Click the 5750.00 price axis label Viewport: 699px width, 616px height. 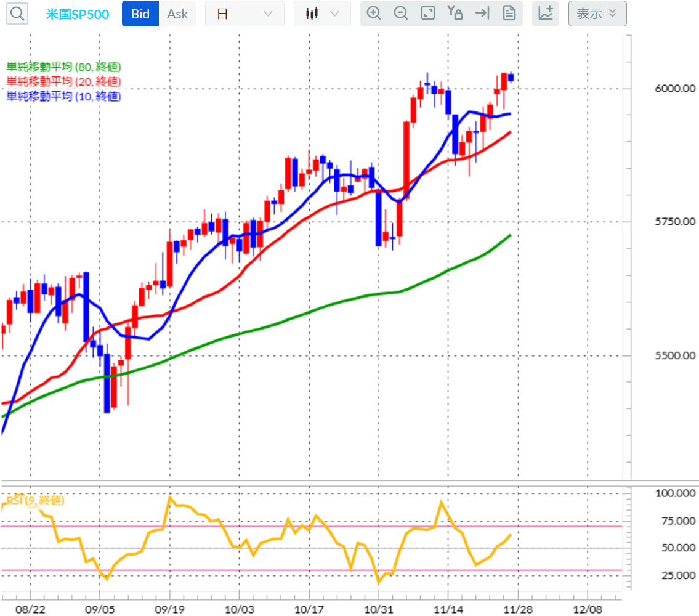tap(675, 222)
